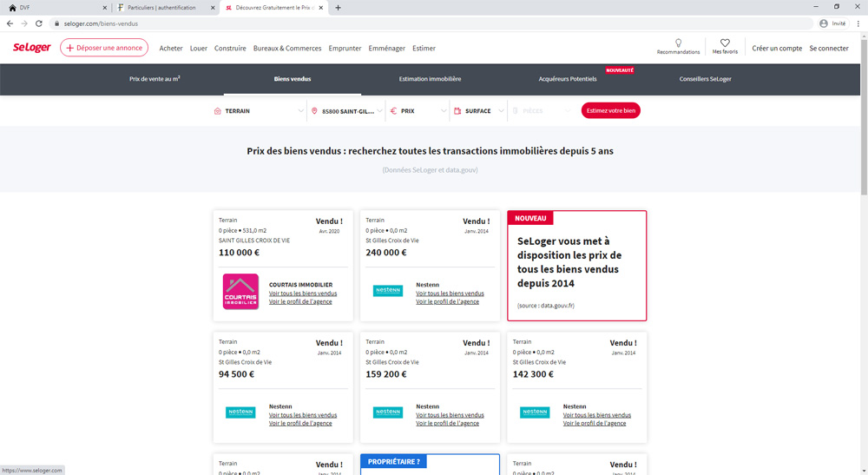Viewport: 868px width, 475px height.
Task: Open Courtais 'Voir tous les biens vendus' link
Action: click(303, 294)
